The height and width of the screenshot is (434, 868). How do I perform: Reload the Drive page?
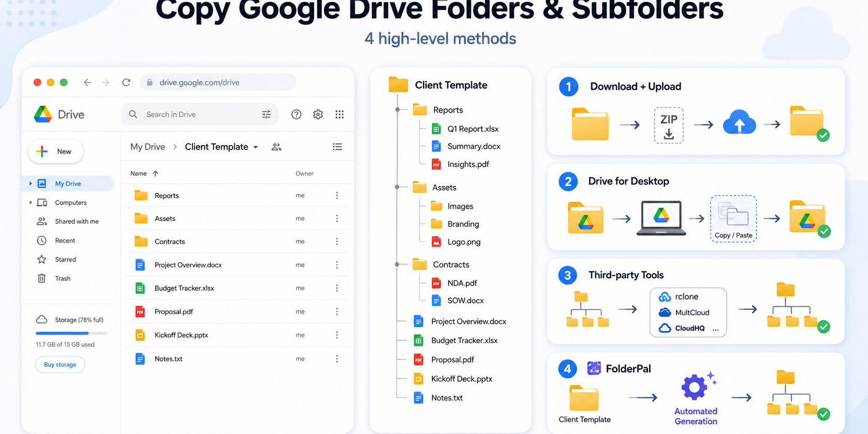[x=126, y=82]
